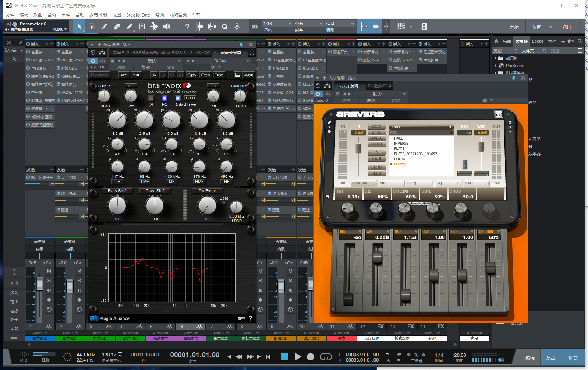Viewport: 588px width, 370px height.
Task: Select the Eraser tool
Action: tap(117, 27)
